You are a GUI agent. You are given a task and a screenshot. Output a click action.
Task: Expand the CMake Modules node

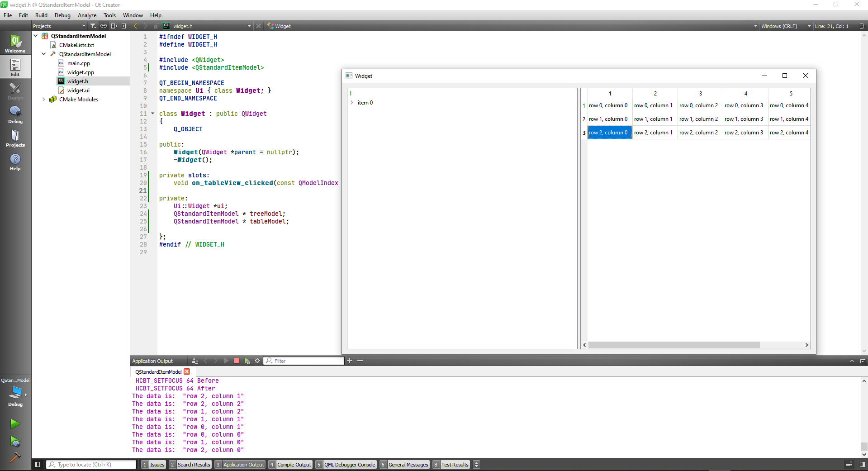(44, 99)
